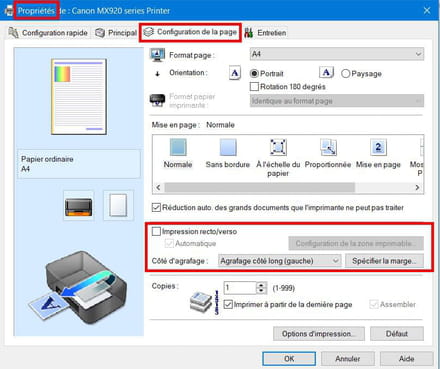The image size is (440, 369).
Task: Click the Format papier imprimante icon
Action: pos(157,100)
